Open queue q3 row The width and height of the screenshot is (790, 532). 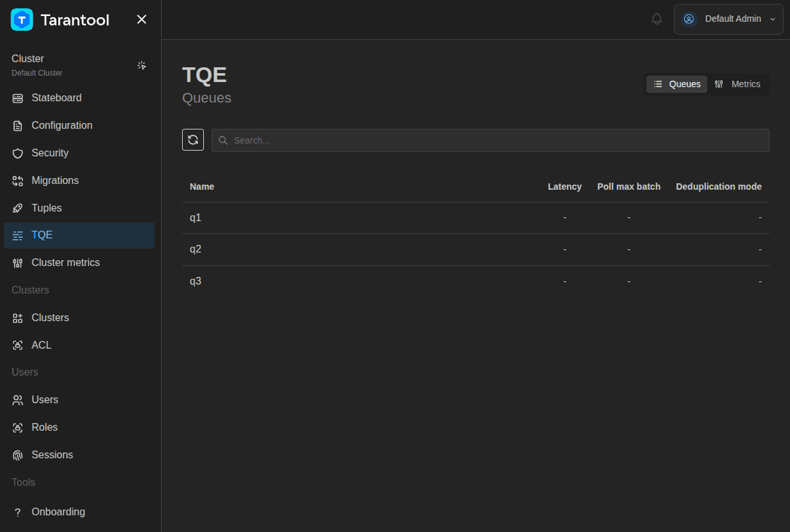tap(476, 281)
